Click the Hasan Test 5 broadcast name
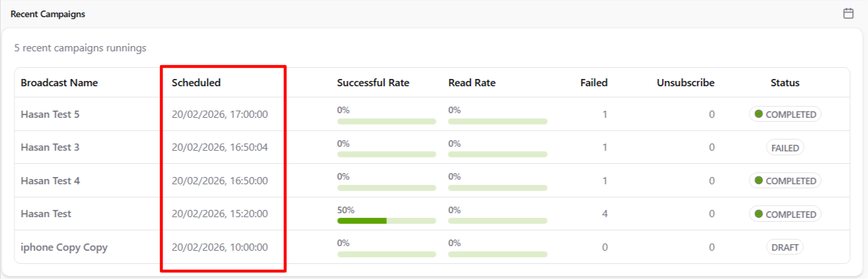 50,114
